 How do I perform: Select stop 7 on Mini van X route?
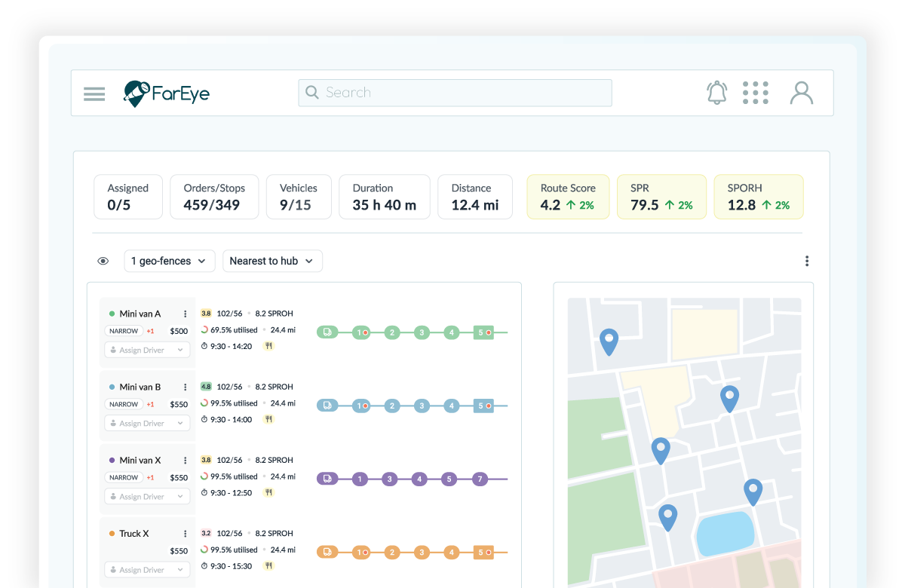coord(480,479)
